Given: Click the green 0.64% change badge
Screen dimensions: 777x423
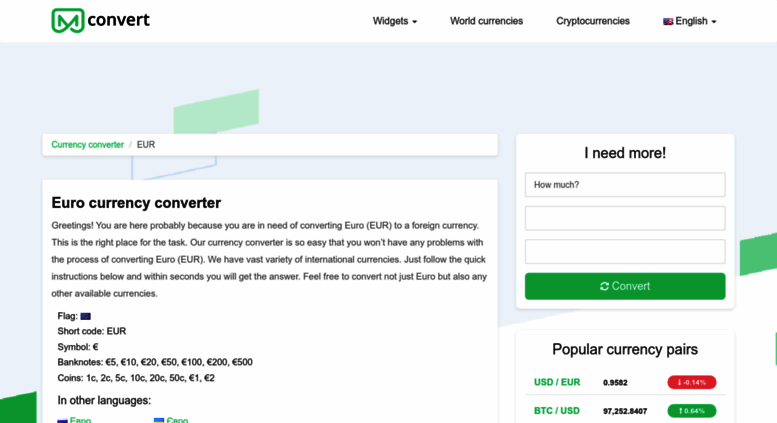Looking at the screenshot, I should point(691,411).
